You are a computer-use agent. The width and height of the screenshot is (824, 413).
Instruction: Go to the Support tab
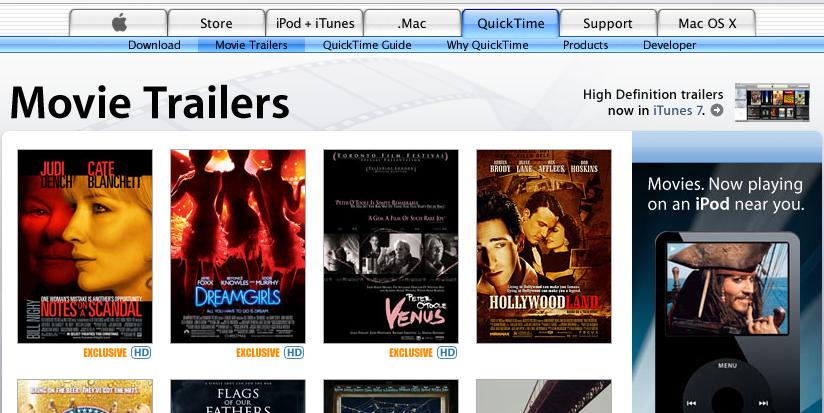pos(607,23)
